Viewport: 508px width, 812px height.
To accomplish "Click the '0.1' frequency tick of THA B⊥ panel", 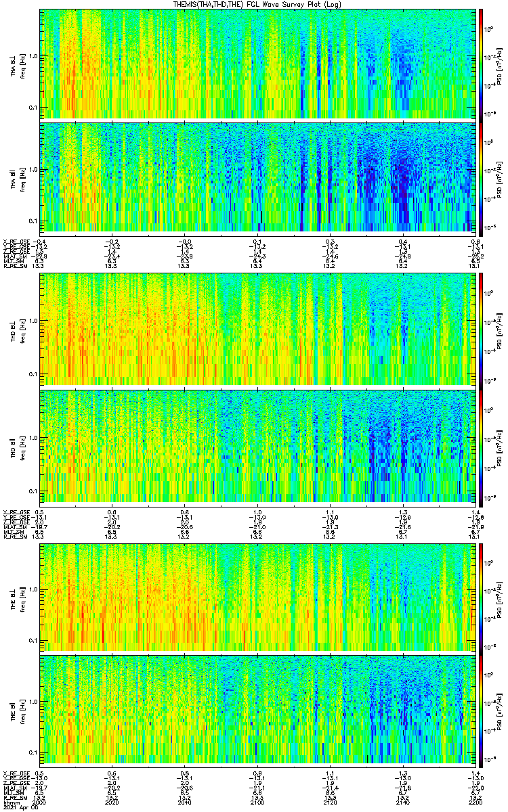I will pos(33,108).
